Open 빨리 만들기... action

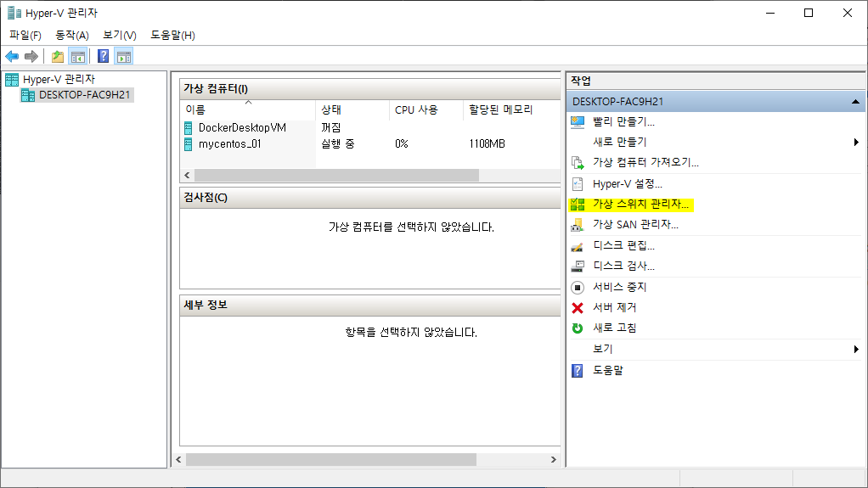[623, 122]
